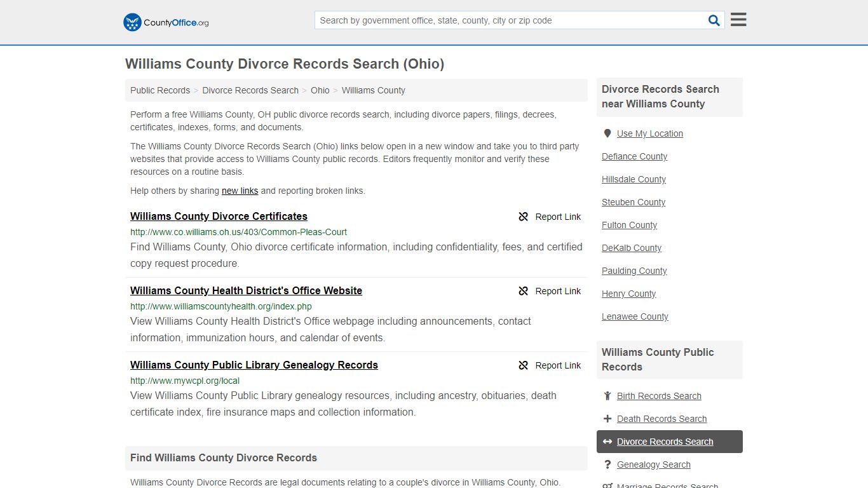
Task: Open Lenawee County link
Action: 635,316
